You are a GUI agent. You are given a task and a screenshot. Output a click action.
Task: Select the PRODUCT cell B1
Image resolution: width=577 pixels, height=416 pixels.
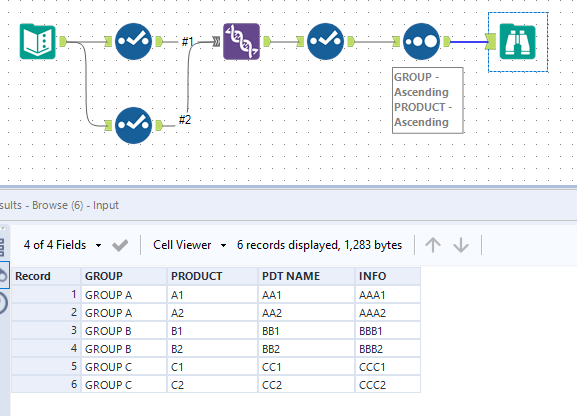213,331
